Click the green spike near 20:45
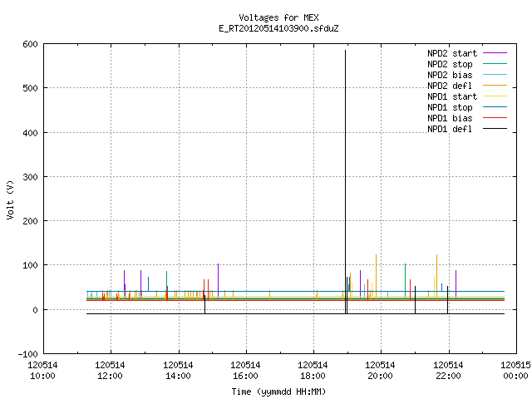The height and width of the screenshot is (399, 532). click(405, 280)
